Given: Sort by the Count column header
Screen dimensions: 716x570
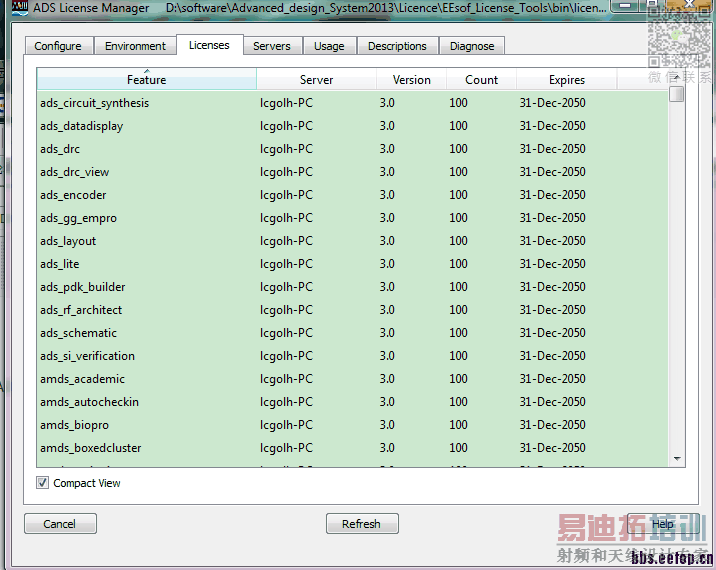Looking at the screenshot, I should tap(481, 79).
